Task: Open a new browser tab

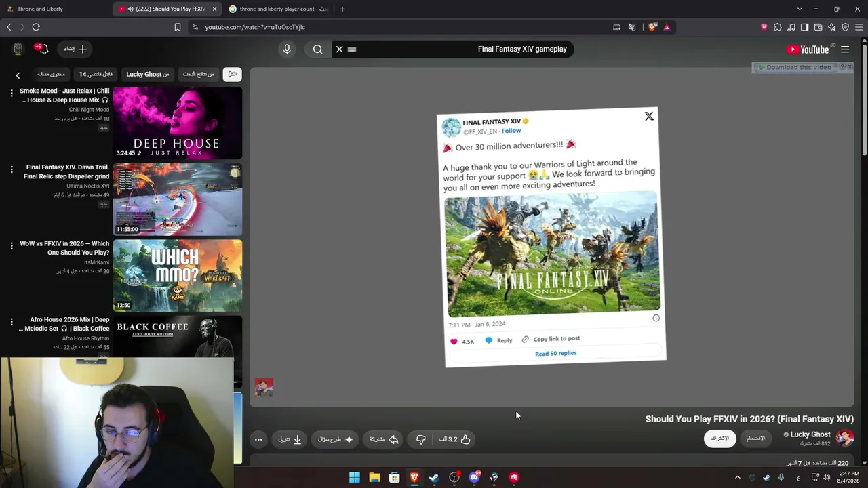Action: [x=342, y=9]
